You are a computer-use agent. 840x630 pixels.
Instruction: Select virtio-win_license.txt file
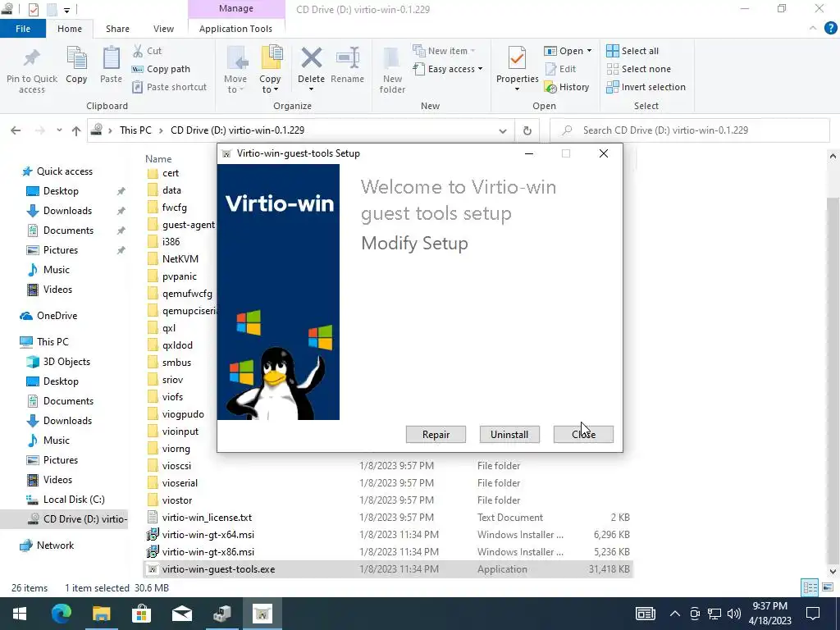(207, 518)
